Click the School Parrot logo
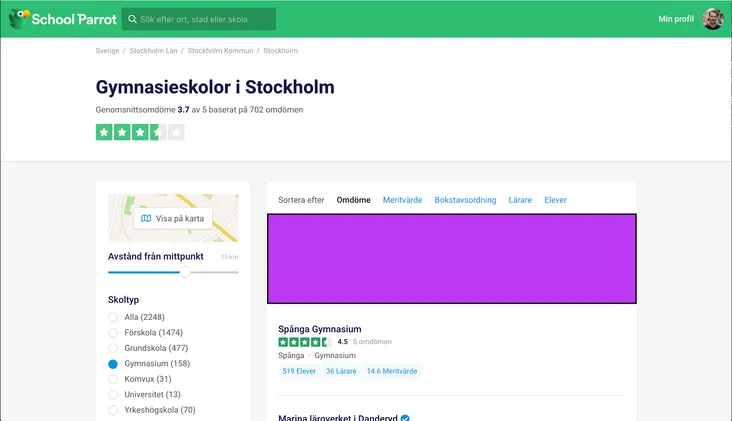Image resolution: width=732 pixels, height=421 pixels. (x=63, y=19)
